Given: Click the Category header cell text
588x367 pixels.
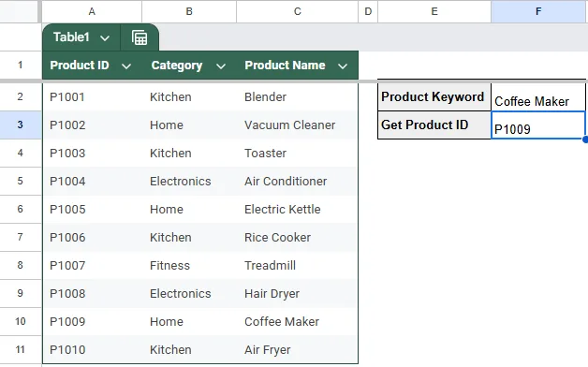Looking at the screenshot, I should tap(177, 66).
